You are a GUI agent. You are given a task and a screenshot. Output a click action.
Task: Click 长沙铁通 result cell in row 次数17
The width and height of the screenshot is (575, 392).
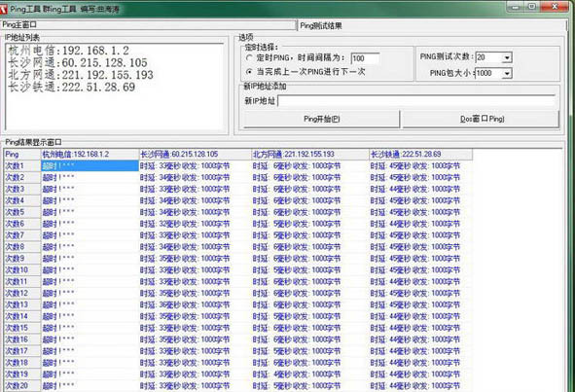(420, 351)
